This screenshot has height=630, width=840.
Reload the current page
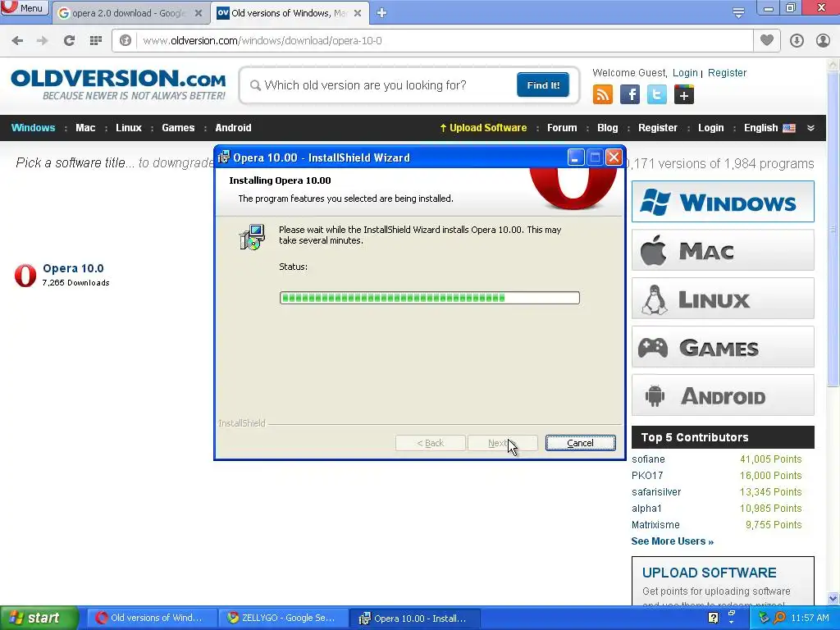(69, 40)
